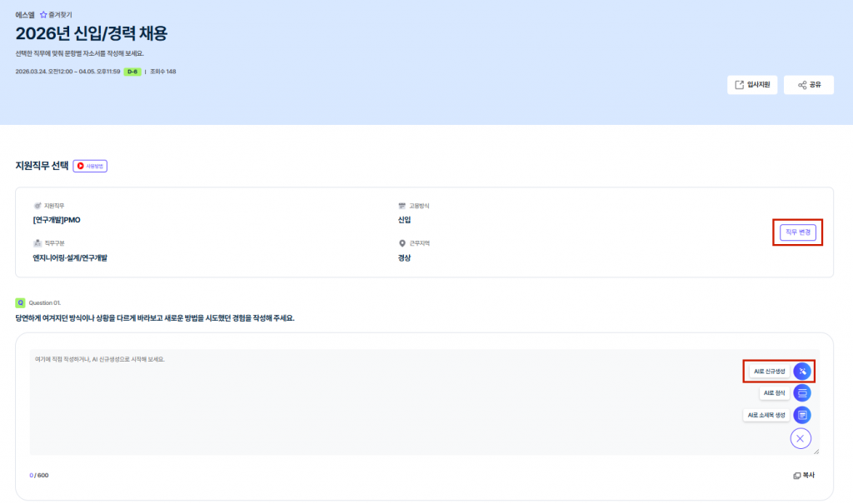Image resolution: width=853 pixels, height=504 pixels.
Task: Select the 'AI로 신규생성' label
Action: [768, 371]
